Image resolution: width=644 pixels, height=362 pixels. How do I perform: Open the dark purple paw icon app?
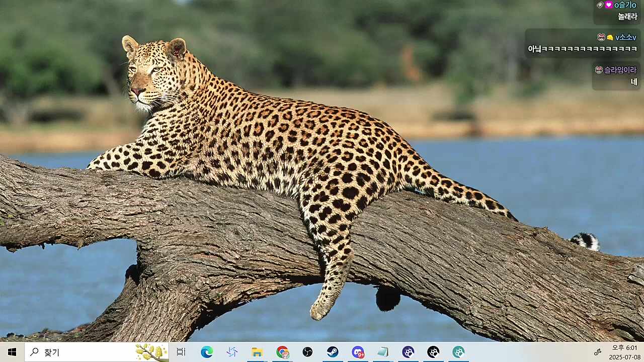click(408, 352)
